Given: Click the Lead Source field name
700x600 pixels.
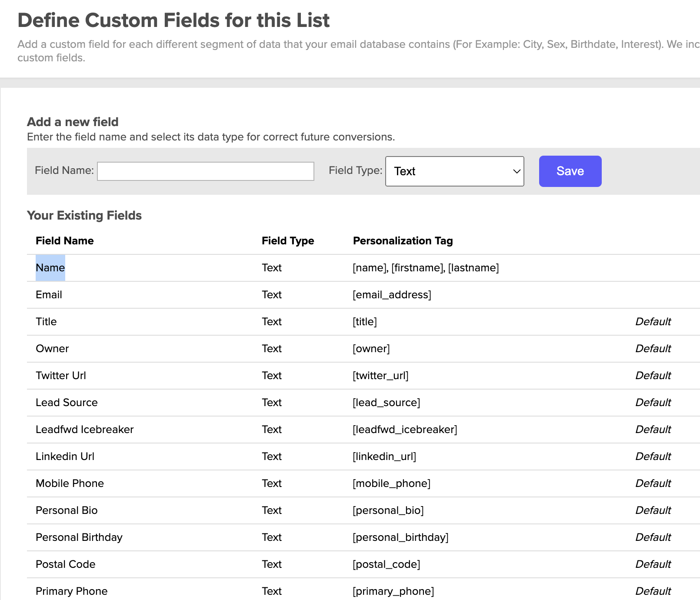Looking at the screenshot, I should click(67, 403).
